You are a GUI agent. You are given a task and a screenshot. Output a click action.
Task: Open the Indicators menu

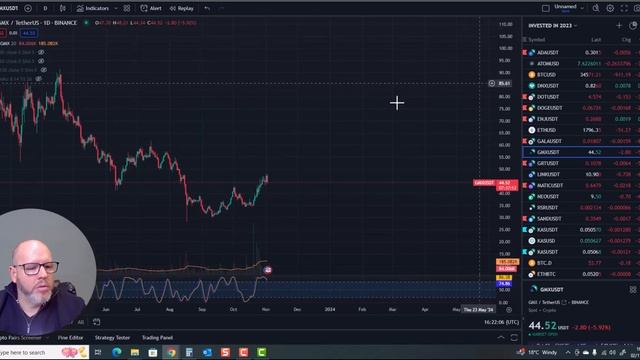pyautogui.click(x=93, y=8)
